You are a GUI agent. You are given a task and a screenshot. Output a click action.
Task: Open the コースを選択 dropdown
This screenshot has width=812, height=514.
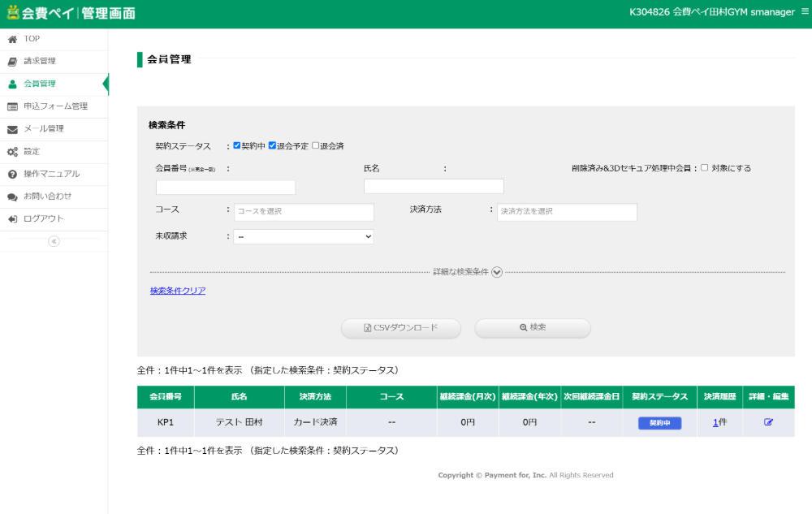(x=304, y=212)
